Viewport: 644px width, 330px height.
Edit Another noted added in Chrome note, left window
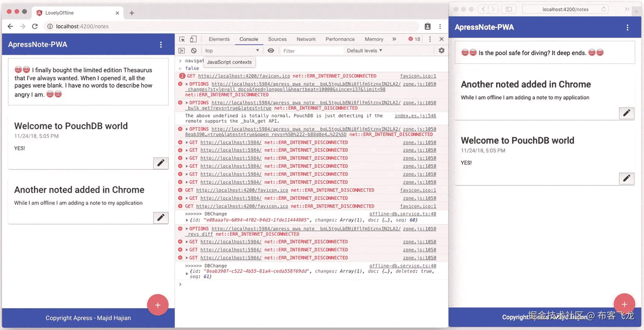161,218
